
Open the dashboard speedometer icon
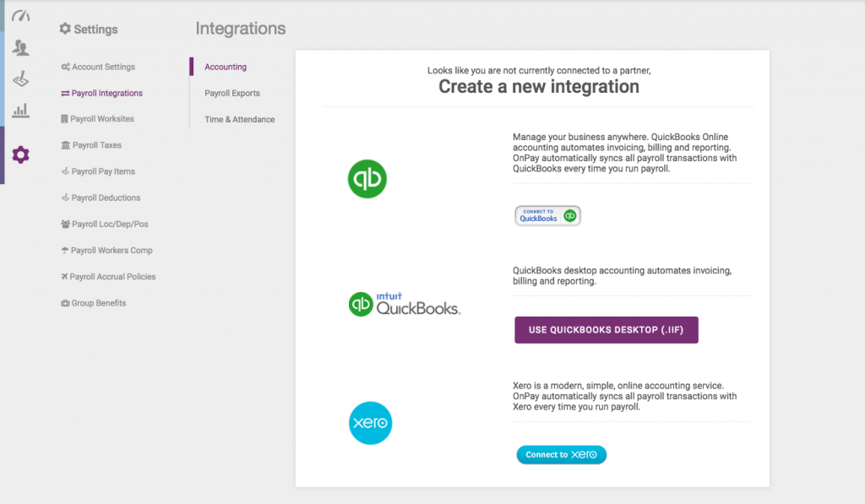(x=20, y=16)
